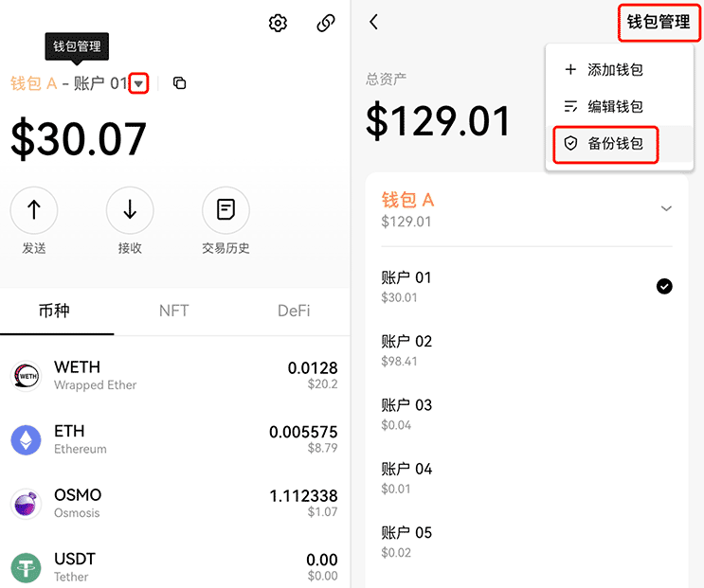The image size is (704, 588).
Task: Open 交易历史 transaction history icon
Action: pyautogui.click(x=226, y=210)
